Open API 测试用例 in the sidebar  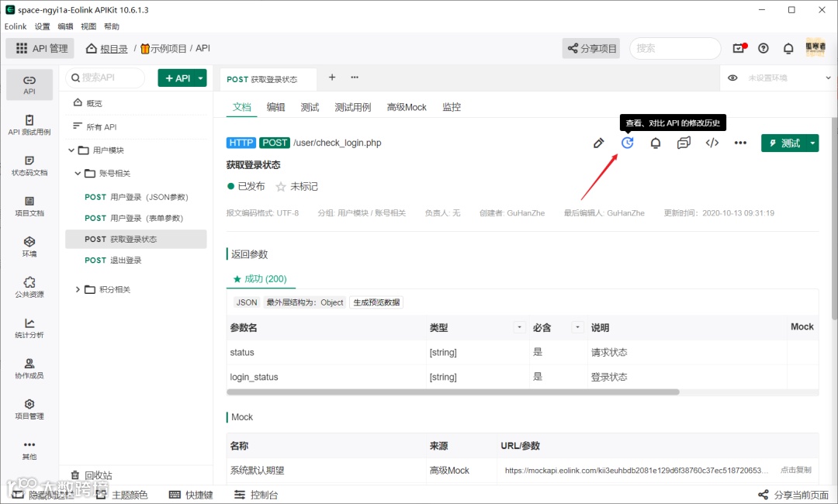tap(29, 126)
